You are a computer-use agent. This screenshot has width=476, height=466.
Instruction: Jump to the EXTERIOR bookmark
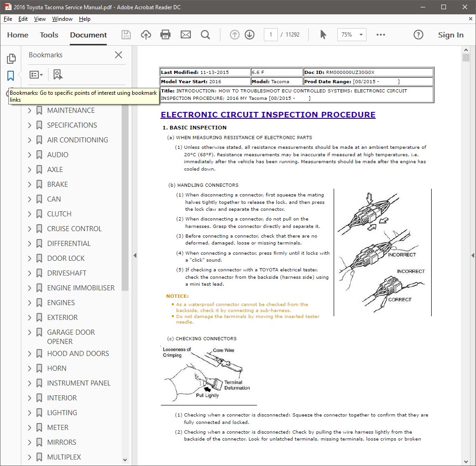pos(62,318)
